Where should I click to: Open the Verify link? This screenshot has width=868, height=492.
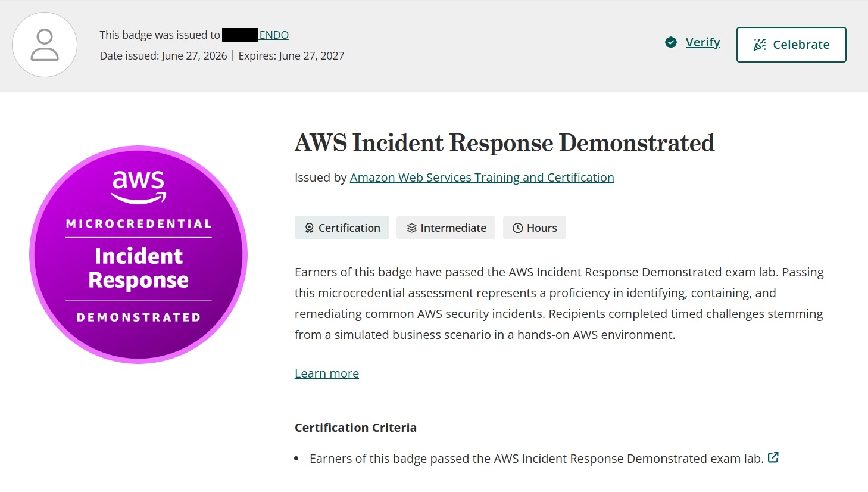[702, 42]
